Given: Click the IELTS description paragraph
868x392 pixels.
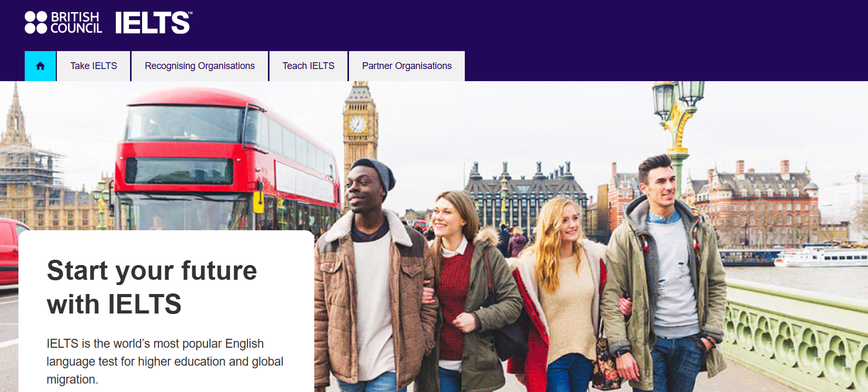Looking at the screenshot, I should click(165, 361).
